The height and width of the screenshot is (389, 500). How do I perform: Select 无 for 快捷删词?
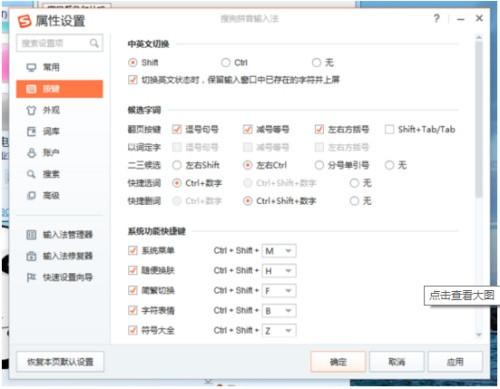(x=354, y=201)
